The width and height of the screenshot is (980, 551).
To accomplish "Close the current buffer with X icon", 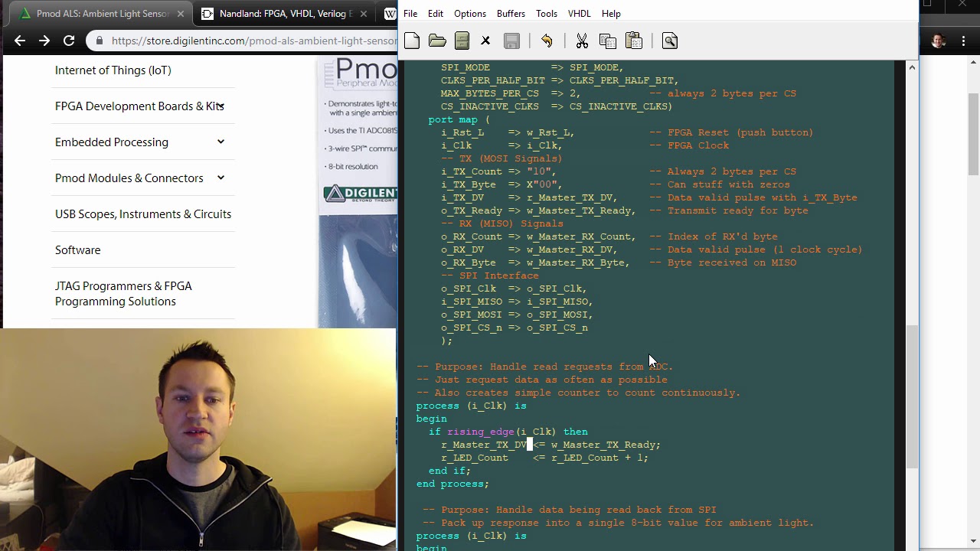I will (485, 41).
